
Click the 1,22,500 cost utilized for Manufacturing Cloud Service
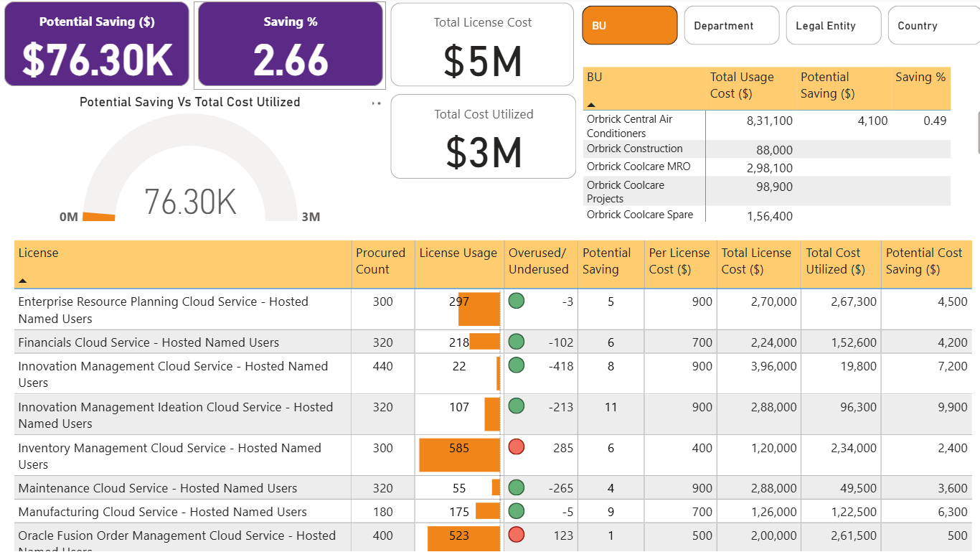854,512
